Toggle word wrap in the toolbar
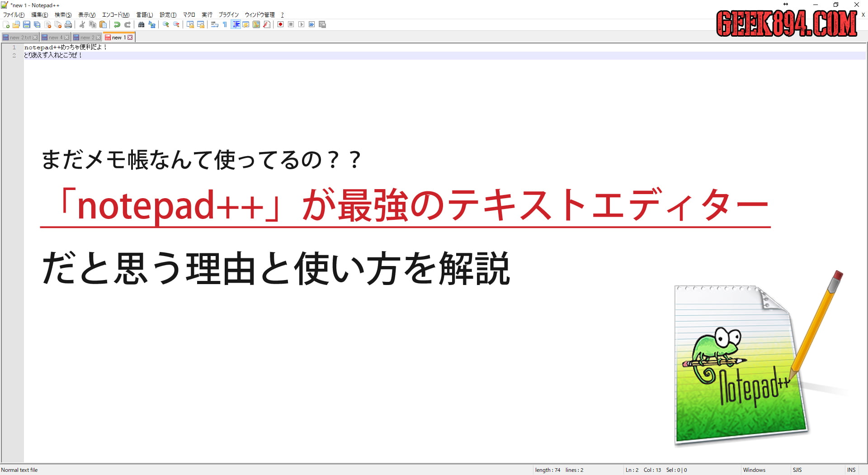This screenshot has width=868, height=475. (x=215, y=24)
